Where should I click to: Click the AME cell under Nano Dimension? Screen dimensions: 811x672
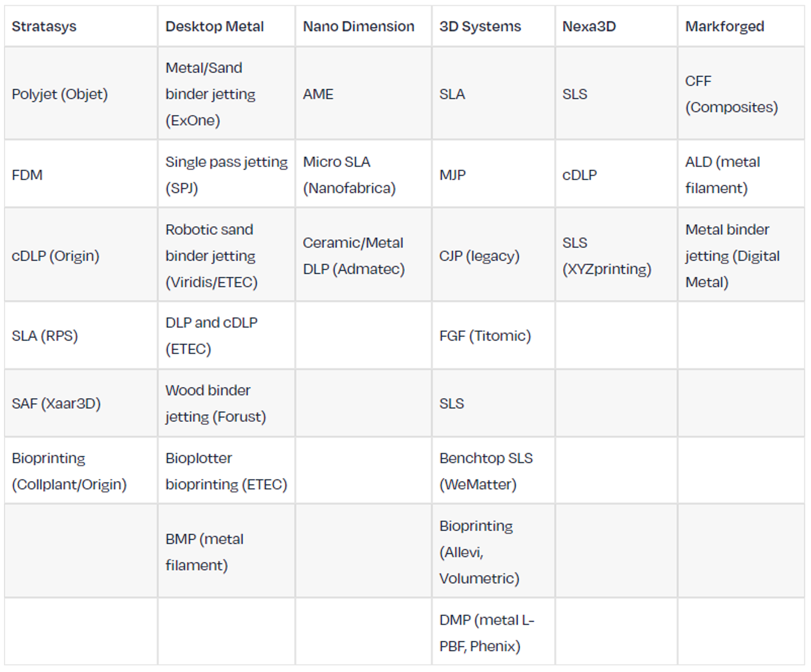coord(364,94)
